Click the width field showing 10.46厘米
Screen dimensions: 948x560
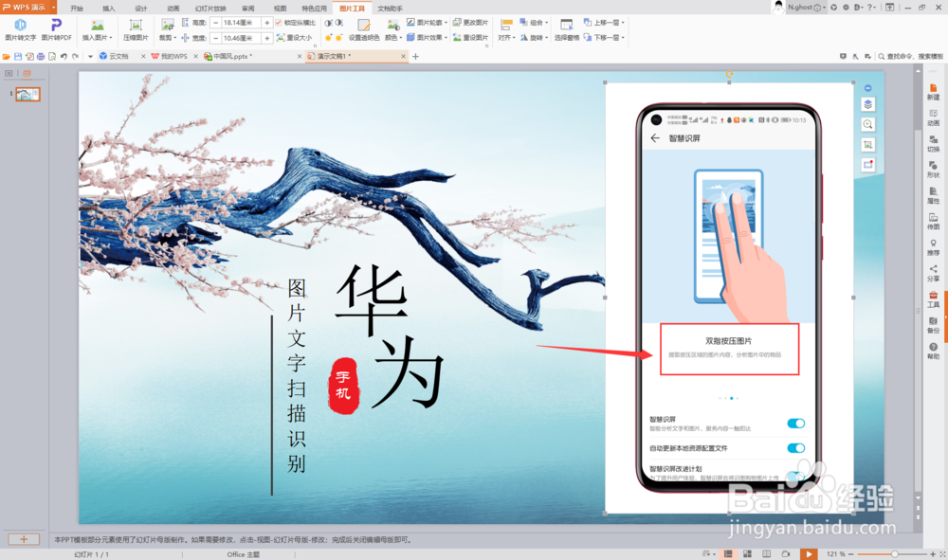pyautogui.click(x=241, y=38)
